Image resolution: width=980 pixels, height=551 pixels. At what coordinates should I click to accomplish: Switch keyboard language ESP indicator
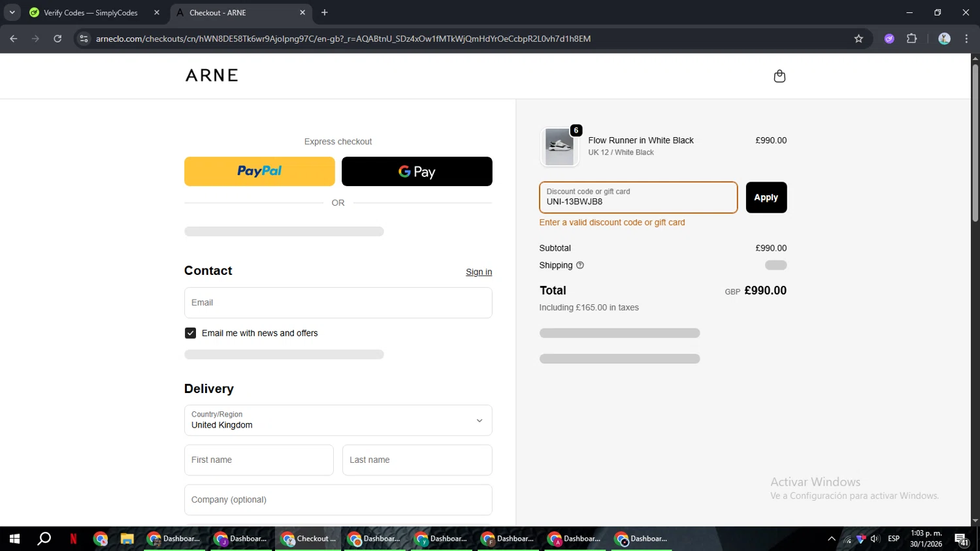tap(894, 539)
